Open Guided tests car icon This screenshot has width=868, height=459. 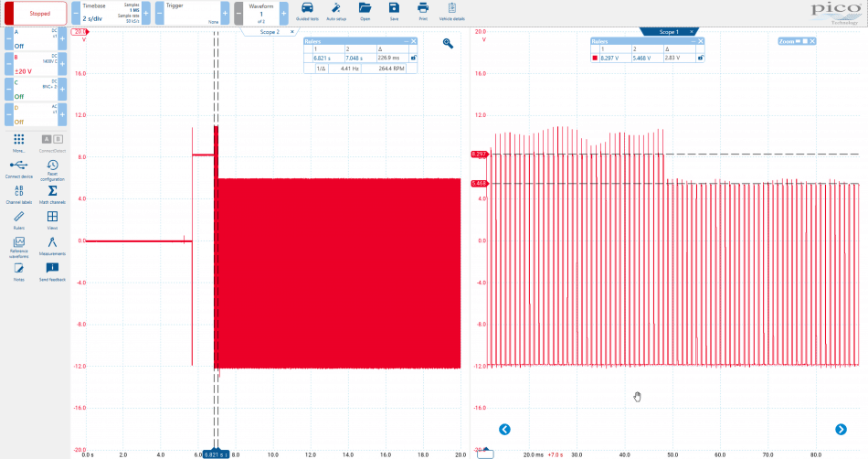coord(307,11)
